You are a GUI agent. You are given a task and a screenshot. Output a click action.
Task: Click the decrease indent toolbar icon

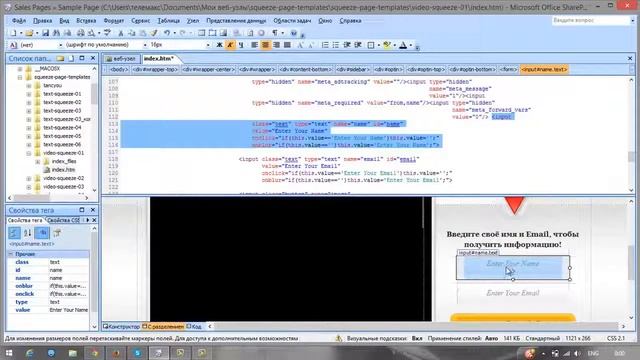pos(347,45)
